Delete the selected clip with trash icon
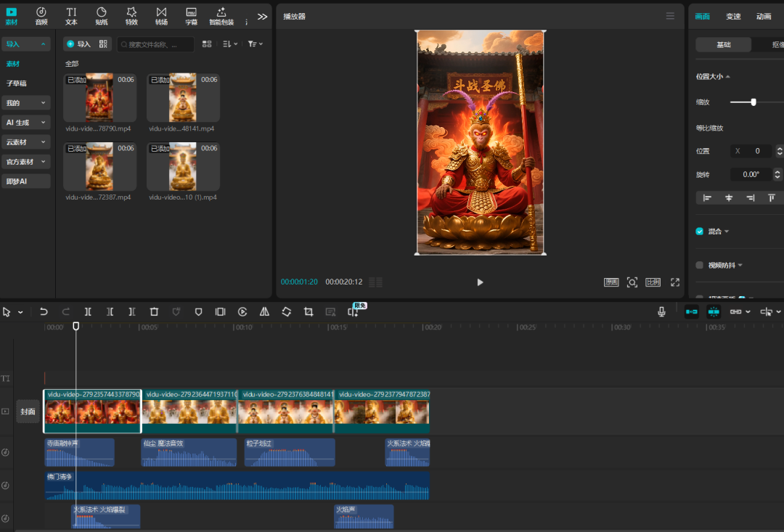 pos(154,311)
